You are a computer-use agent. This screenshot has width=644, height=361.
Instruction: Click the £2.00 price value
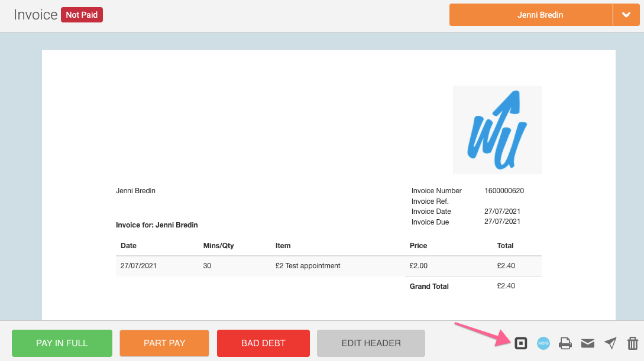419,266
